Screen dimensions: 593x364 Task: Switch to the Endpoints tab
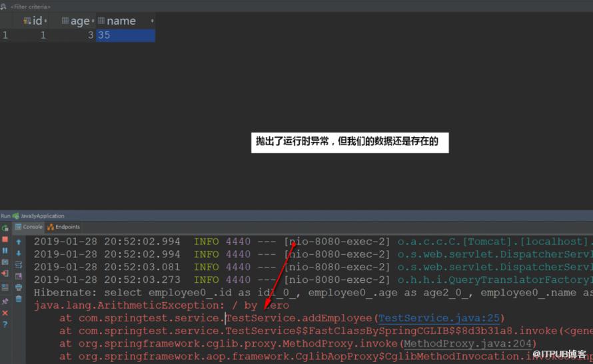[63, 227]
